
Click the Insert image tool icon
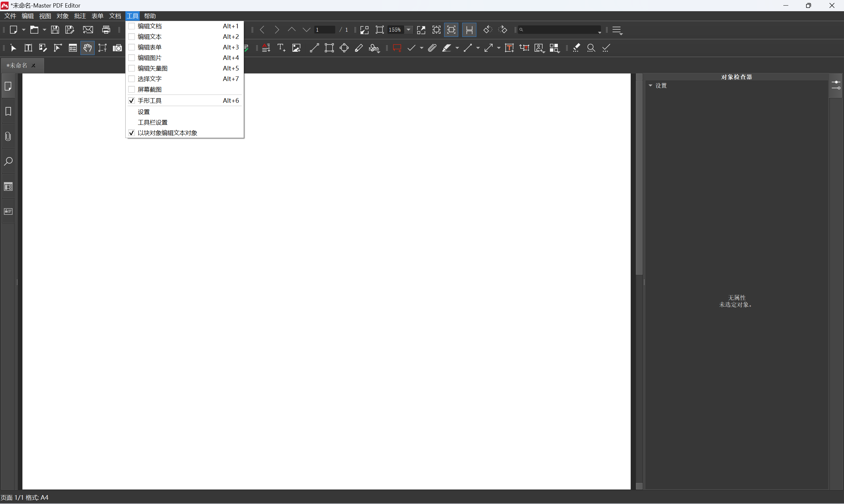[296, 48]
